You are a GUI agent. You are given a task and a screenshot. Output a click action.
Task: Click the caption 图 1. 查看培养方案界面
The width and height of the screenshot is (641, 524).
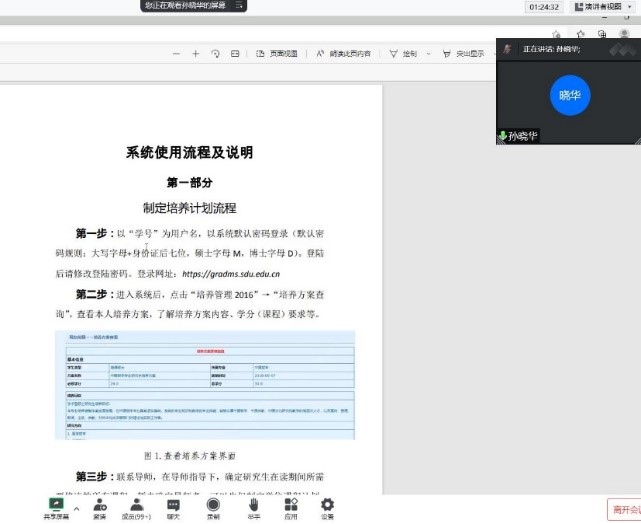point(190,456)
